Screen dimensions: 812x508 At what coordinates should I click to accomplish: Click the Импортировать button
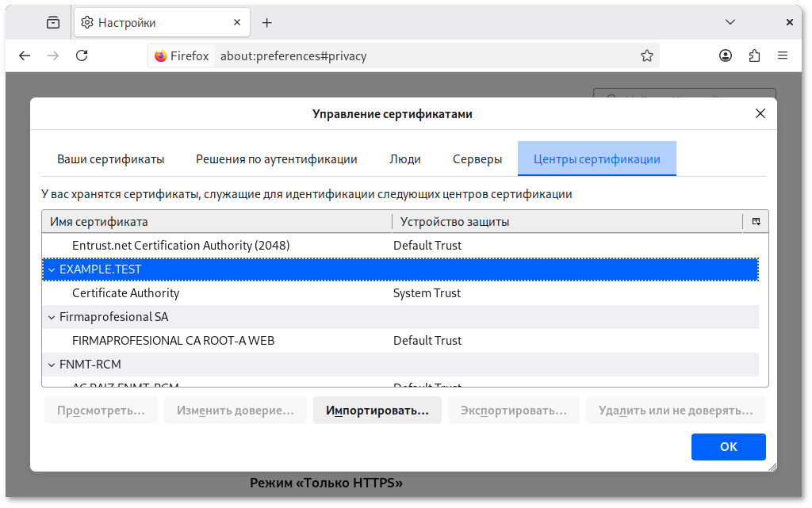tap(377, 410)
